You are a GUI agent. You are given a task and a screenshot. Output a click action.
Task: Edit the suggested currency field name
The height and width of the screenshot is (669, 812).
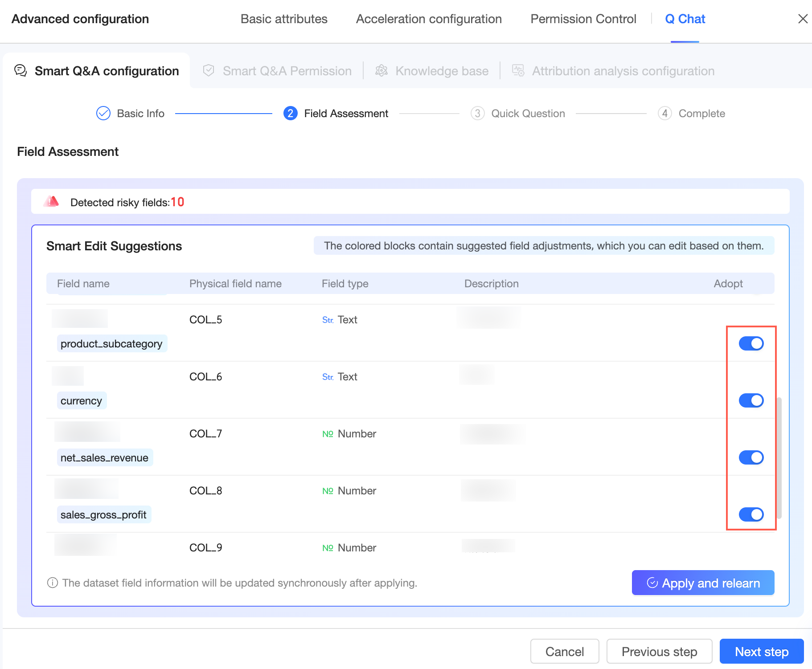[82, 401]
